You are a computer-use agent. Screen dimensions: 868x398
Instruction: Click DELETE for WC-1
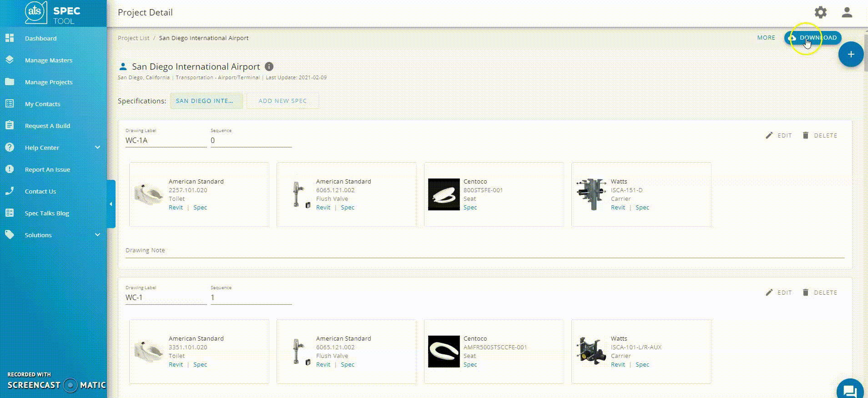(819, 292)
